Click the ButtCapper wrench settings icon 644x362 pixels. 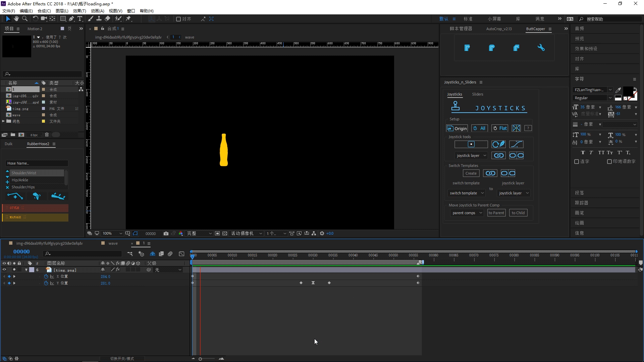tap(541, 48)
